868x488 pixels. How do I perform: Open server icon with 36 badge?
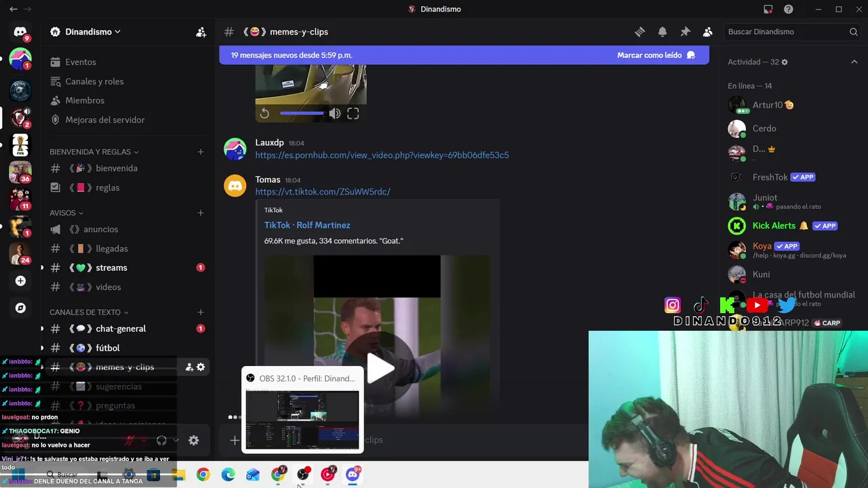(20, 172)
